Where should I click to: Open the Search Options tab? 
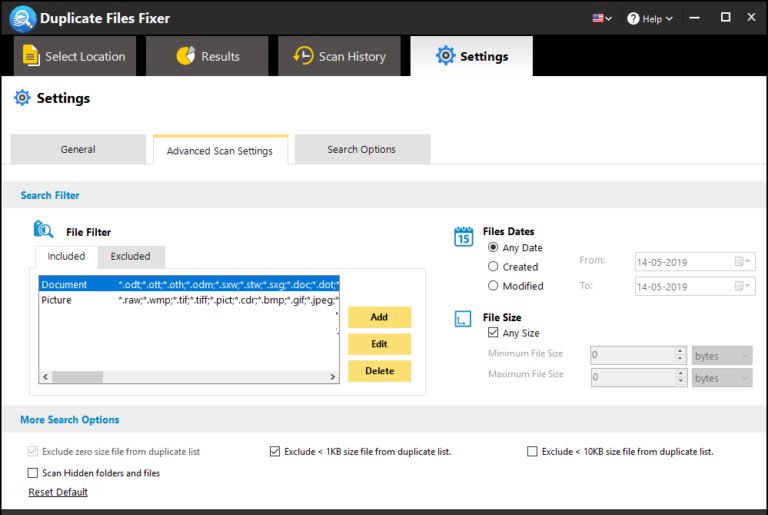pos(362,149)
